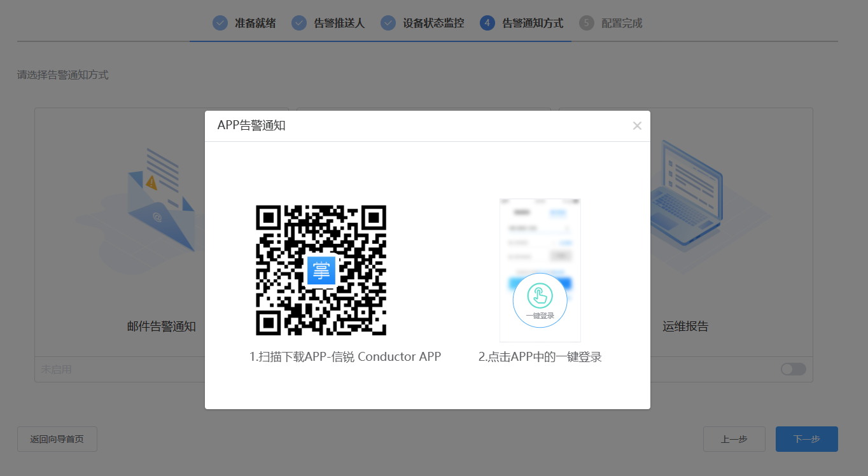This screenshot has height=476, width=868.
Task: Click the 下一步 button
Action: (807, 439)
